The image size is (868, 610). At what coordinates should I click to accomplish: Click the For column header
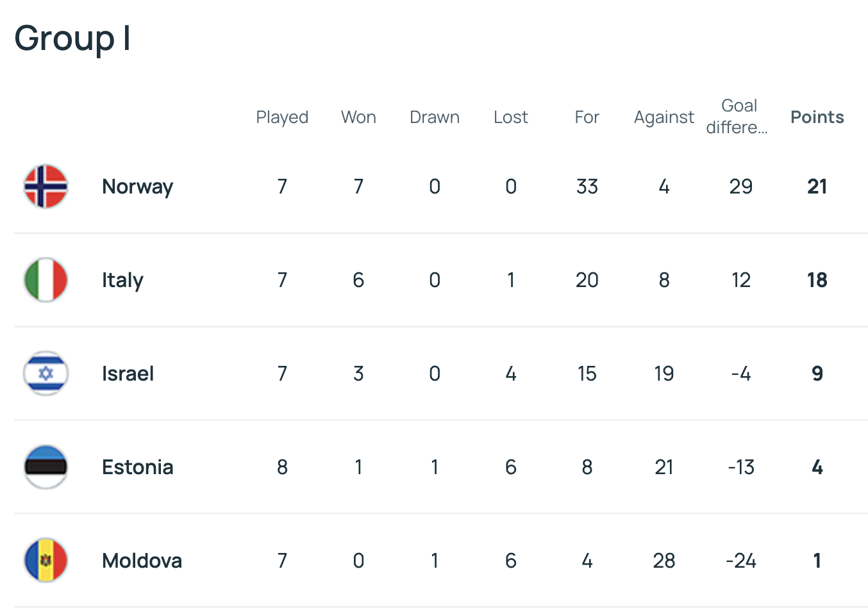point(587,117)
